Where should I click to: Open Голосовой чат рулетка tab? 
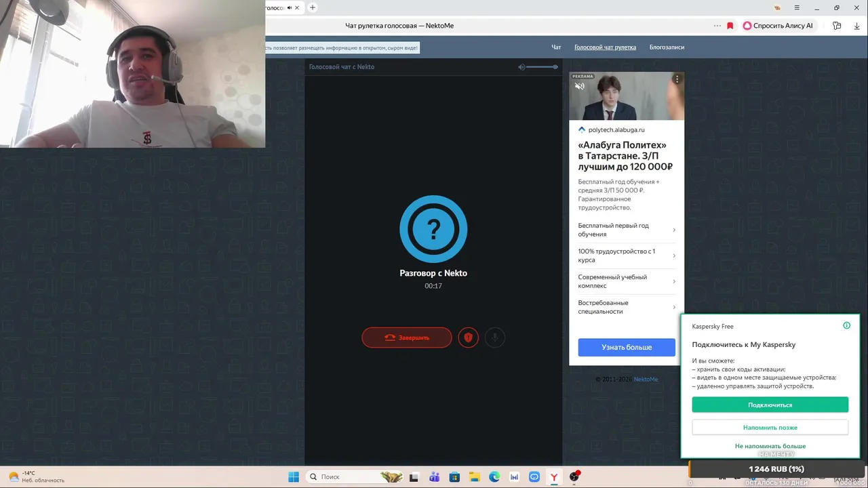pos(605,47)
